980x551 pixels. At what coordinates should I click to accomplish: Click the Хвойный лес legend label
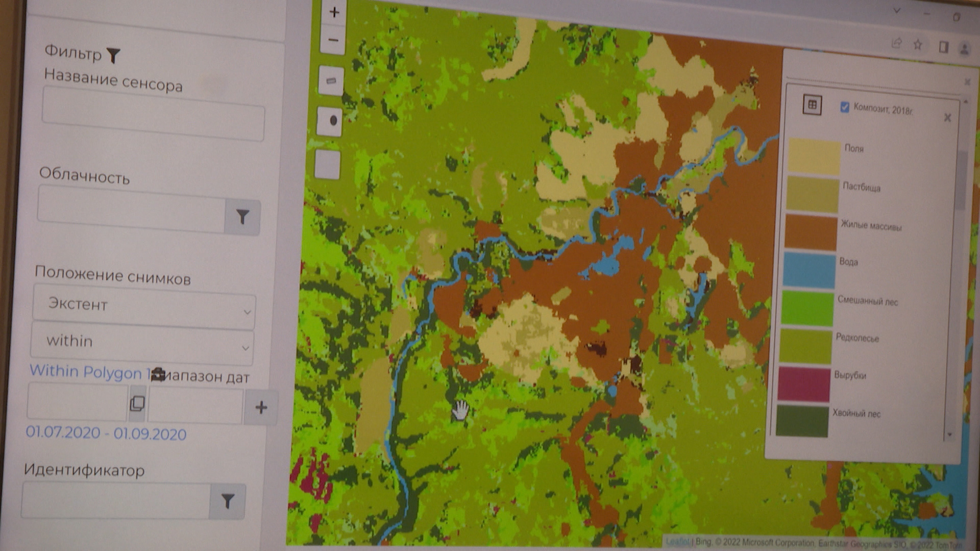[x=856, y=413]
